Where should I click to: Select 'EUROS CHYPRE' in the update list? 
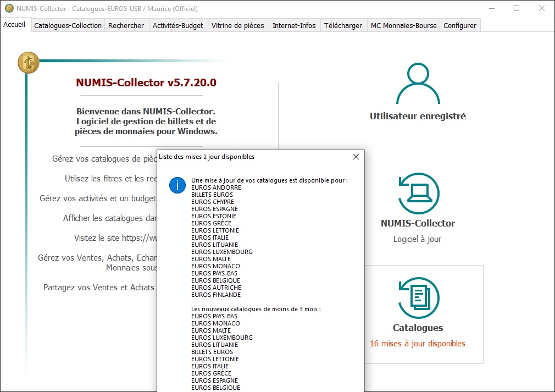pyautogui.click(x=213, y=202)
